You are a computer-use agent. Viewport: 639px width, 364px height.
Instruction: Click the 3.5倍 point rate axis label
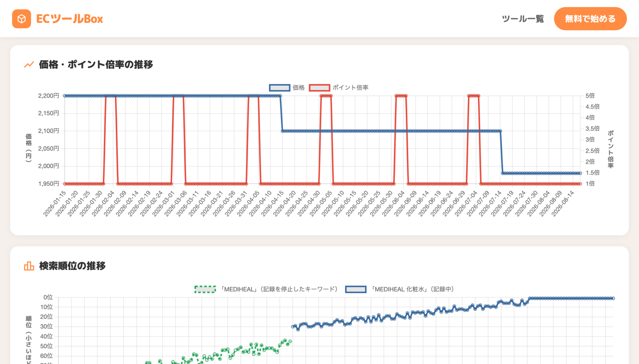click(x=593, y=129)
